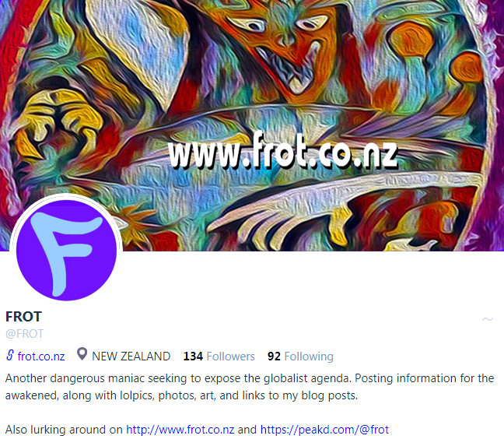
Task: Open the frot.co.nz website link in profile details
Action: point(41,356)
